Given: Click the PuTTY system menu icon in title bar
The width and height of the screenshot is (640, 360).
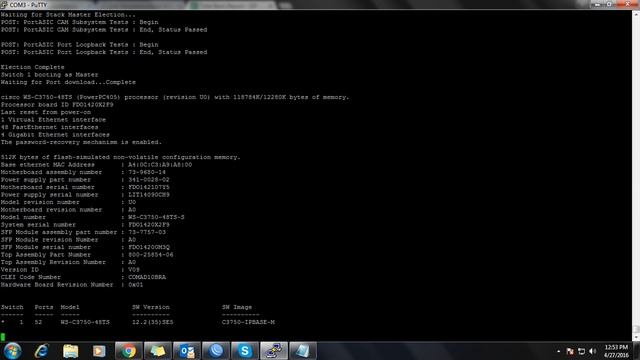Looking at the screenshot, I should pyautogui.click(x=4, y=4).
